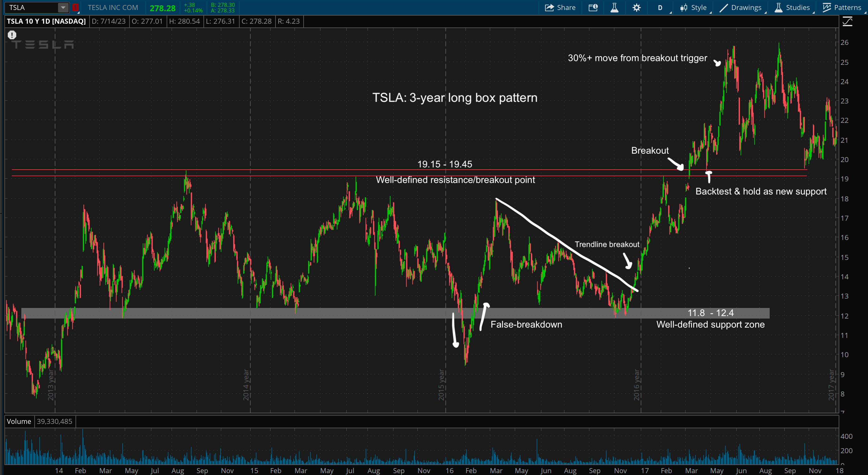Select 'Backtest & hold as new support' annotation
Screen dimensions: 868x475
pos(761,191)
